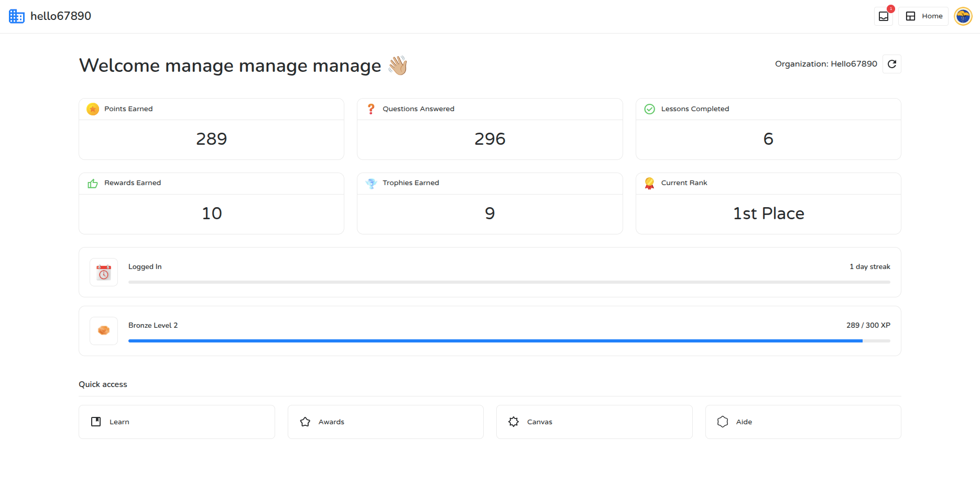Click the Learn book icon
Image resolution: width=980 pixels, height=504 pixels.
click(x=96, y=422)
